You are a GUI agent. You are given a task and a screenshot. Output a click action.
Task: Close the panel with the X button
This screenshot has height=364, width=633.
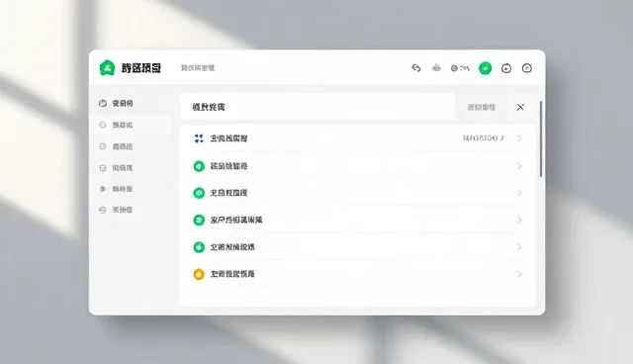pos(520,107)
